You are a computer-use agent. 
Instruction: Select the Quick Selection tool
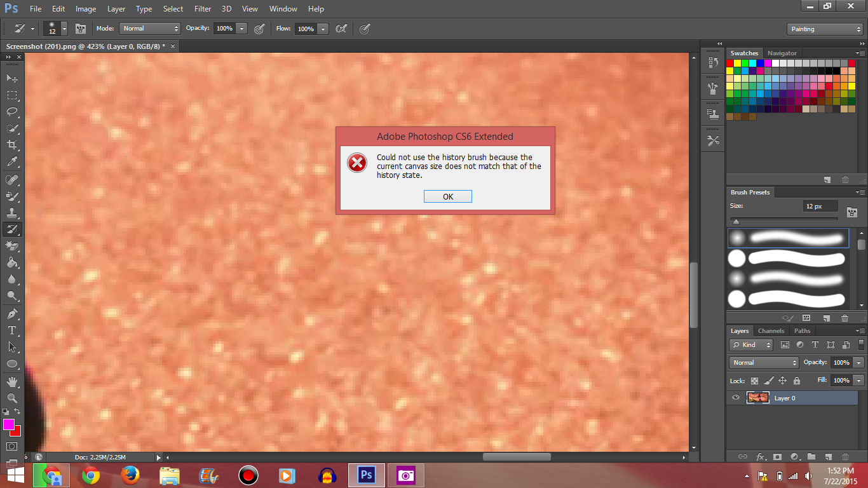pos(12,128)
